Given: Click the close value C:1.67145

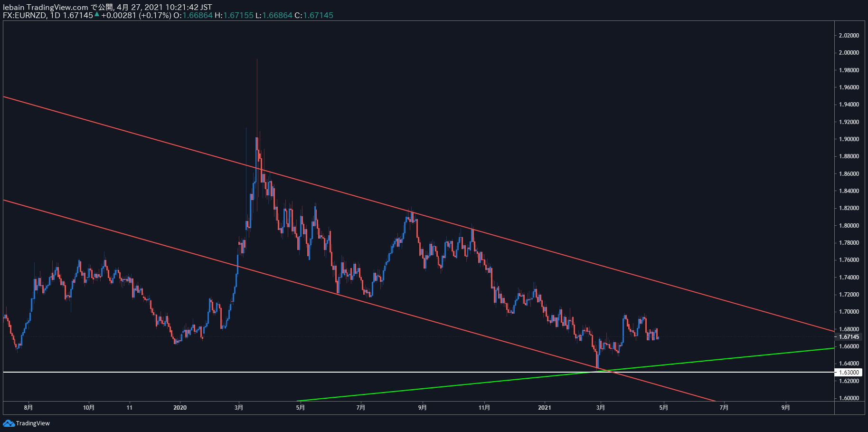Looking at the screenshot, I should point(314,15).
